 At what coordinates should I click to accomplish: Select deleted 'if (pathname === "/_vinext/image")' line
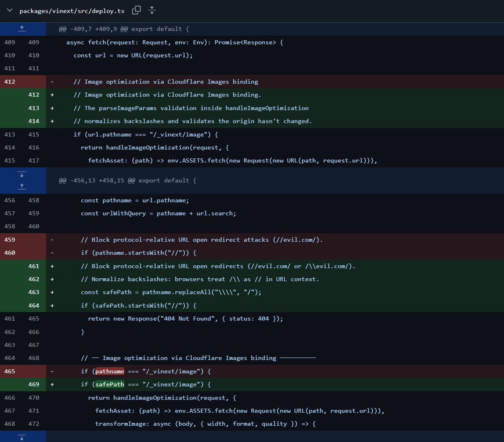[146, 371]
